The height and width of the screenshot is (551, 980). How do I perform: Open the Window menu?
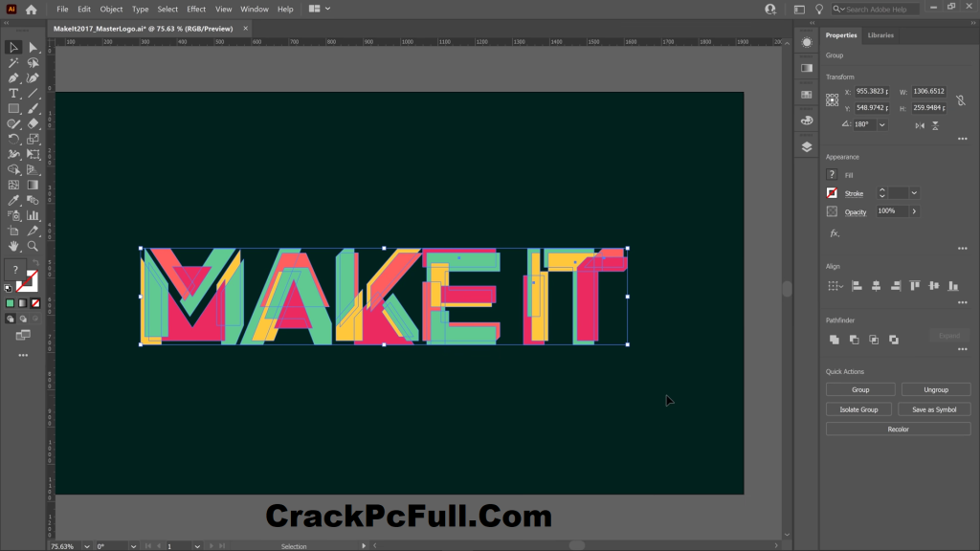pos(255,10)
